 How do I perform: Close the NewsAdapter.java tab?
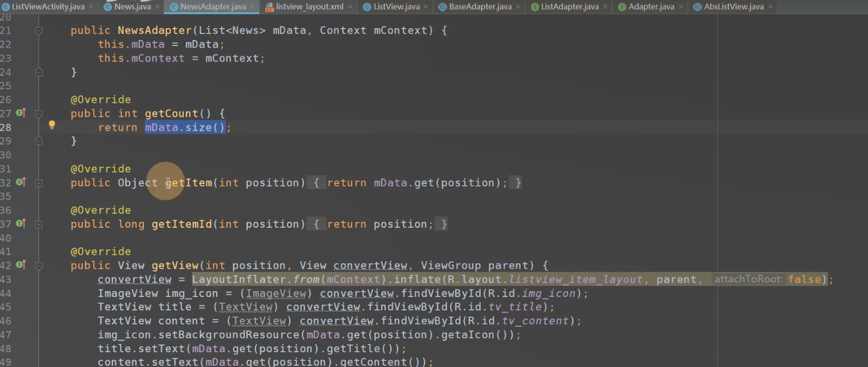pyautogui.click(x=253, y=7)
